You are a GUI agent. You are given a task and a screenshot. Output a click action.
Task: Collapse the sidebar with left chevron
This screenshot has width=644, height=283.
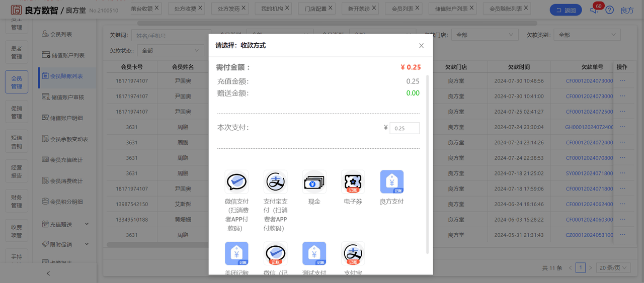coord(48,273)
